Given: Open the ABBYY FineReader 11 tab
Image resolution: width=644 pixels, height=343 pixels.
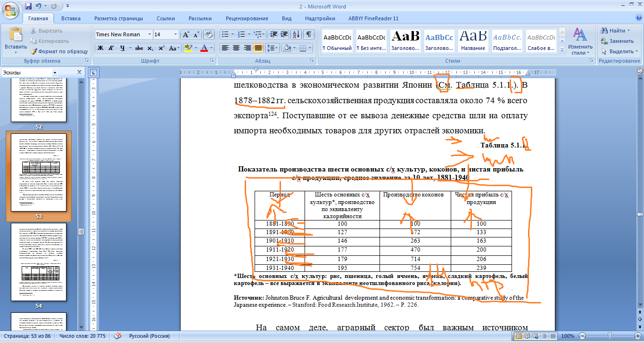Looking at the screenshot, I should pyautogui.click(x=373, y=18).
